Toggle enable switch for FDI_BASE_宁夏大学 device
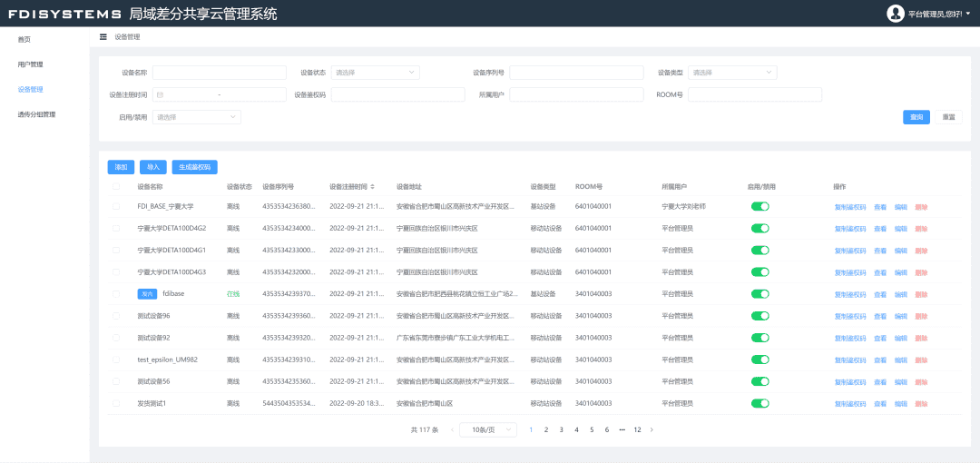This screenshot has height=463, width=980. tap(759, 207)
